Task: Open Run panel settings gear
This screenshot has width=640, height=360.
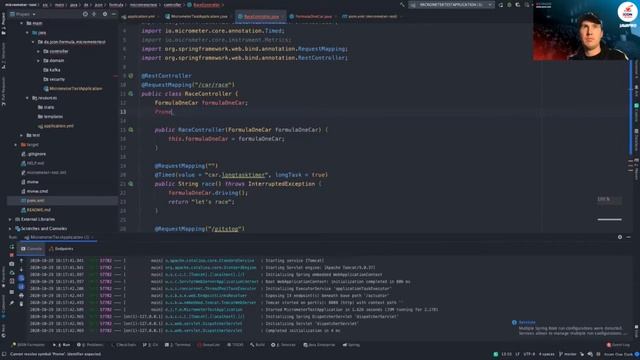Action: 620,237
